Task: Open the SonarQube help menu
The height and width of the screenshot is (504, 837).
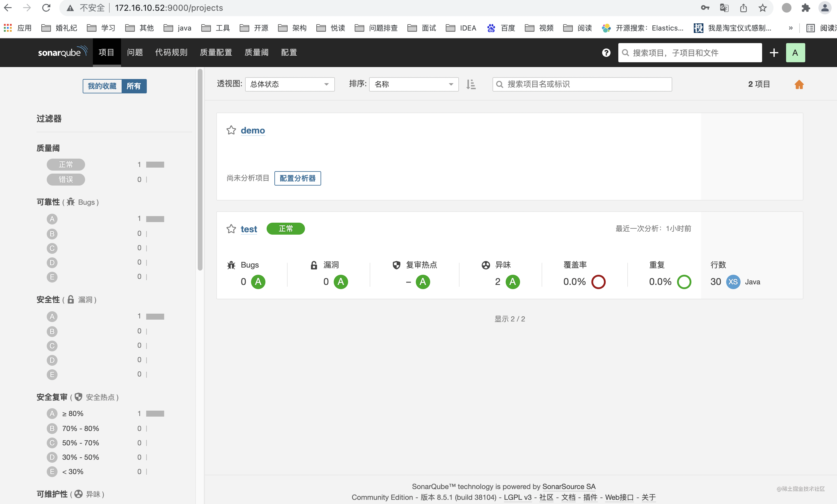Action: tap(606, 53)
